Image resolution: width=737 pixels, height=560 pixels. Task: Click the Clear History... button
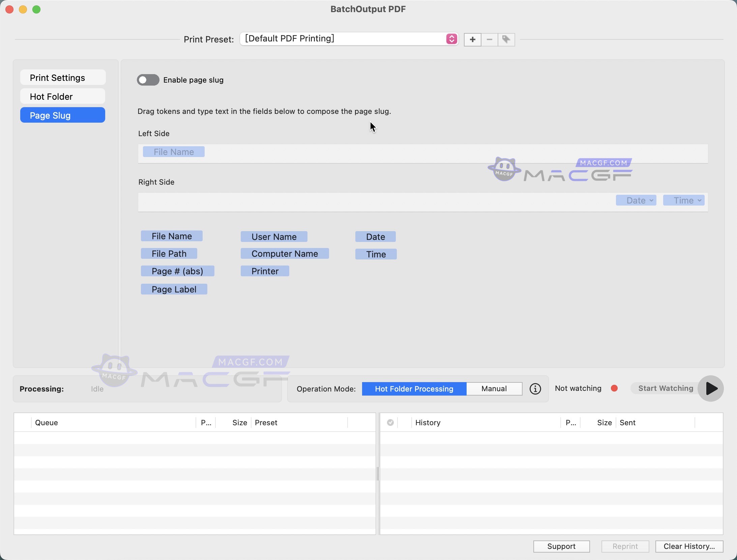[x=689, y=546]
